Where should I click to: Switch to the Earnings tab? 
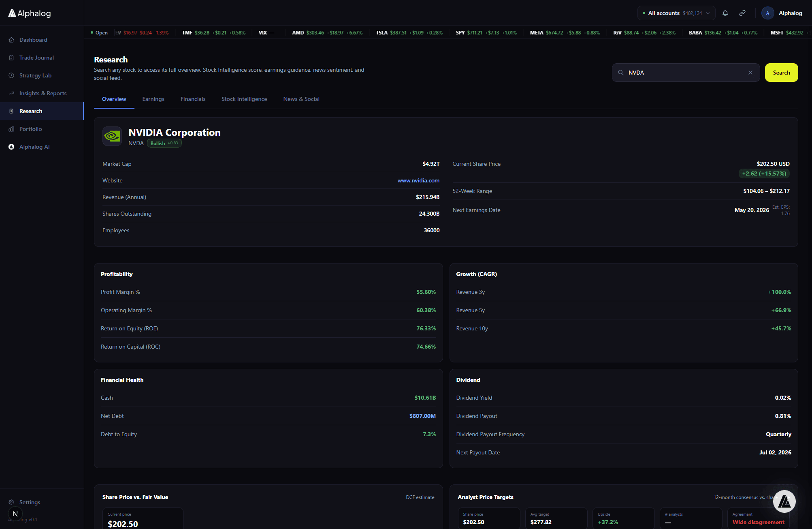coord(153,99)
